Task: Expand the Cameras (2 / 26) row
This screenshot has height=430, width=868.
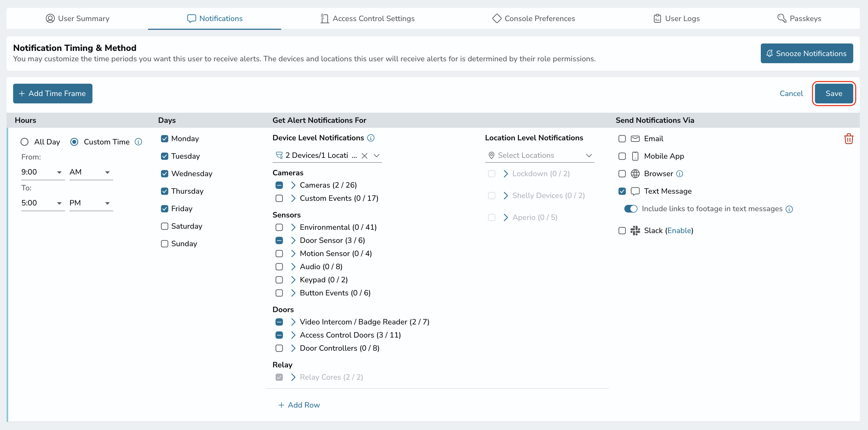Action: tap(293, 185)
